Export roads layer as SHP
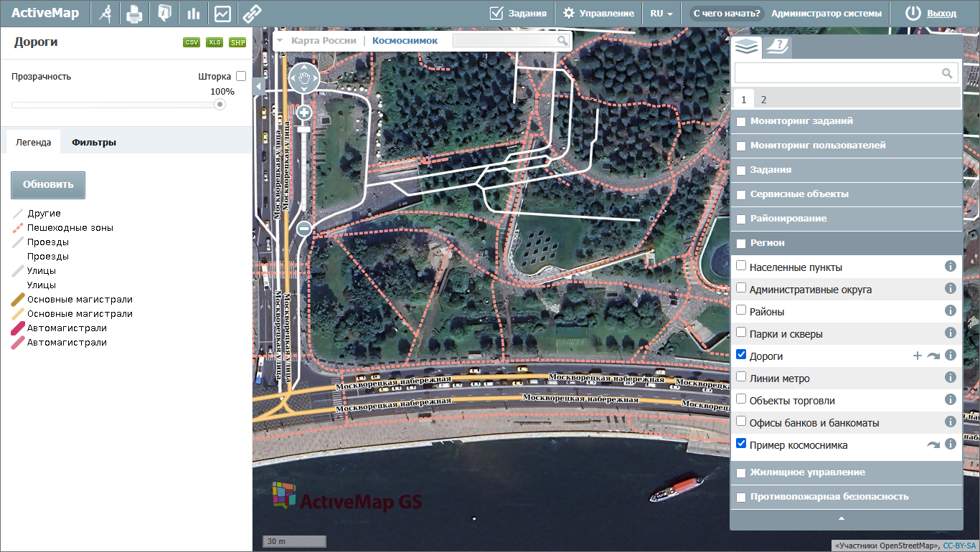The image size is (980, 552). click(237, 43)
